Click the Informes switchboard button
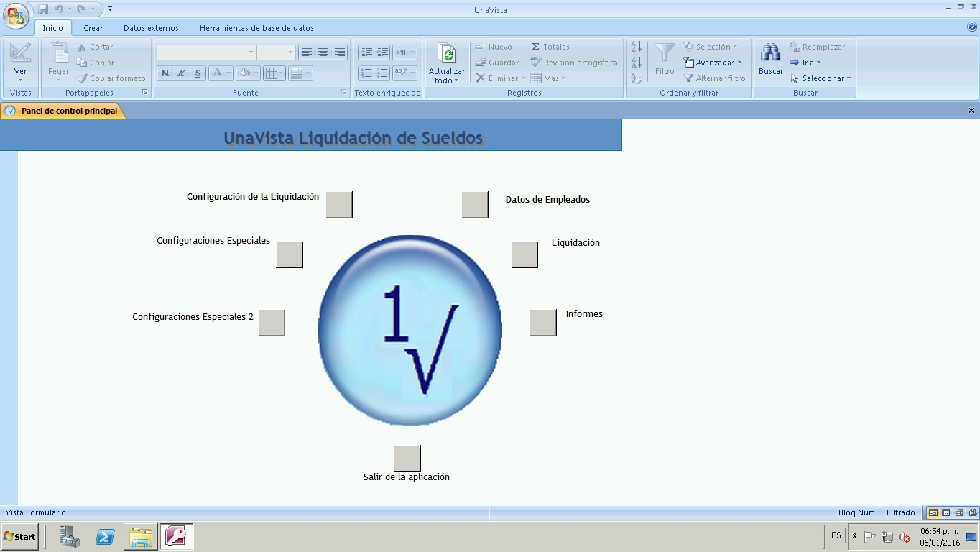This screenshot has height=552, width=980. pyautogui.click(x=543, y=323)
